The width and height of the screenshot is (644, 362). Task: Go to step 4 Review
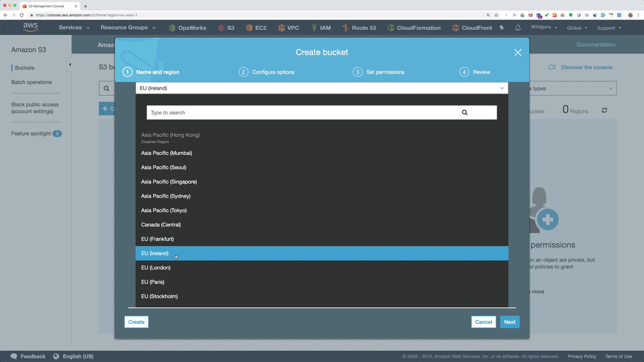tap(474, 72)
